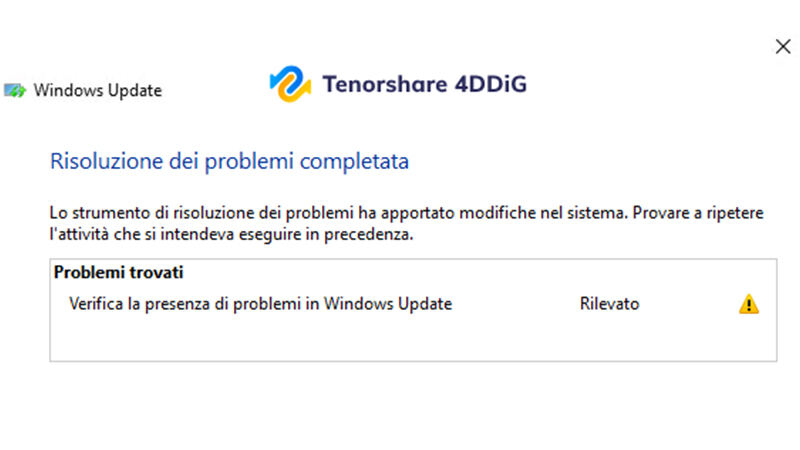Close the troubleshooter window with the X
800x450 pixels.
point(783,46)
